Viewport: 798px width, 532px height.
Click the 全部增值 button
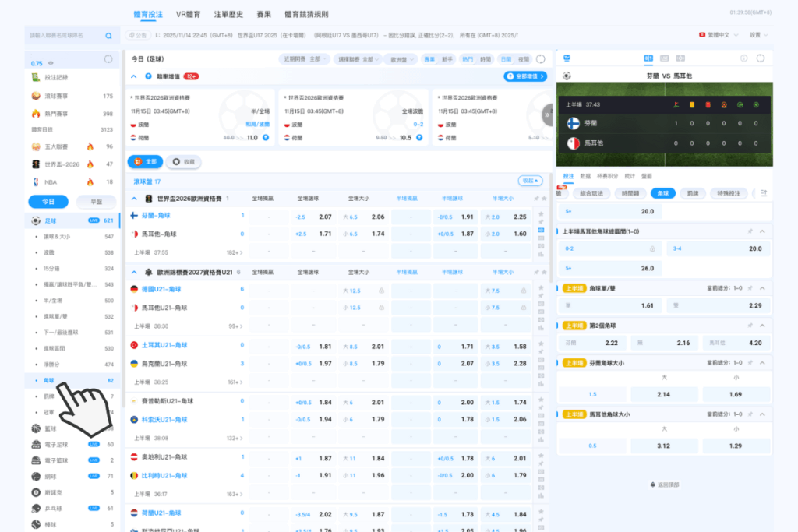coord(525,76)
